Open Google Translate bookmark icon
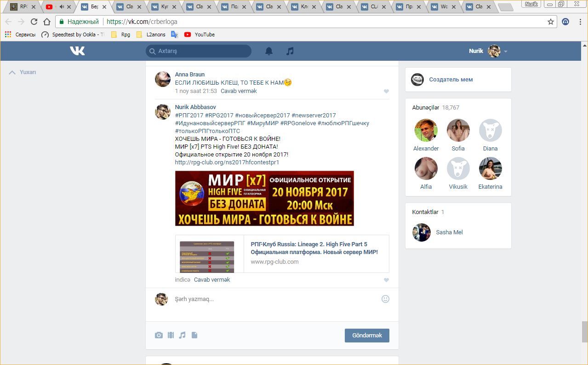Image resolution: width=588 pixels, height=365 pixels. [174, 35]
